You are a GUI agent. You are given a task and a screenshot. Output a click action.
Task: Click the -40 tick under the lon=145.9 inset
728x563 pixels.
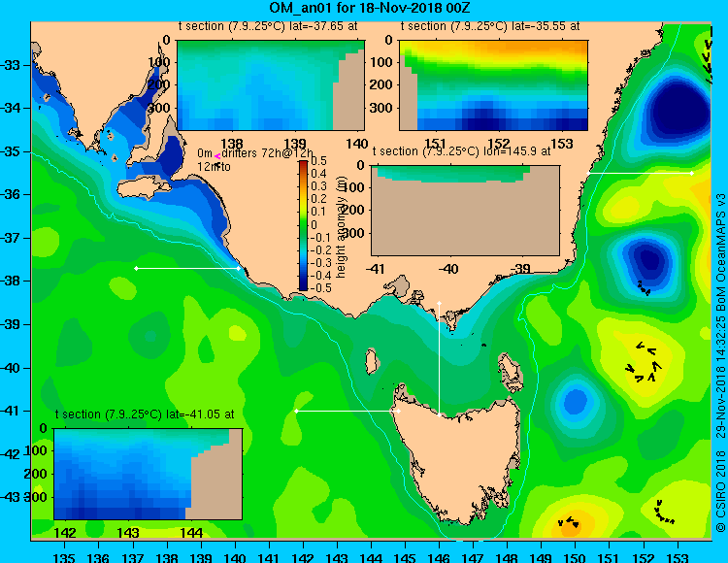click(x=447, y=269)
